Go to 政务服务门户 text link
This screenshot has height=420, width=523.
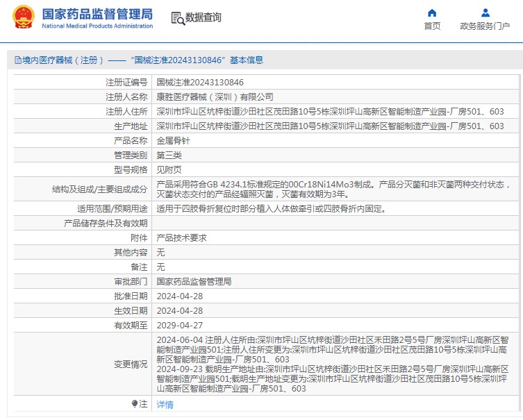tap(485, 26)
